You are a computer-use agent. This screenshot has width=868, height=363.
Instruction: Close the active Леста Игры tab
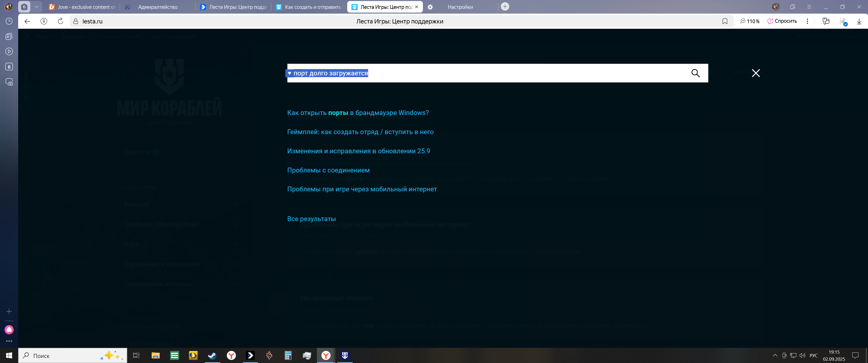(x=417, y=7)
